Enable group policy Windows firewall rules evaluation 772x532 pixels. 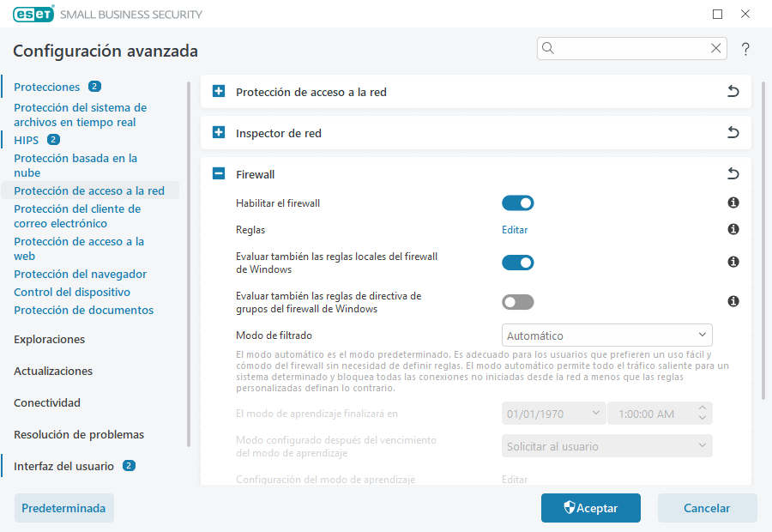(518, 301)
